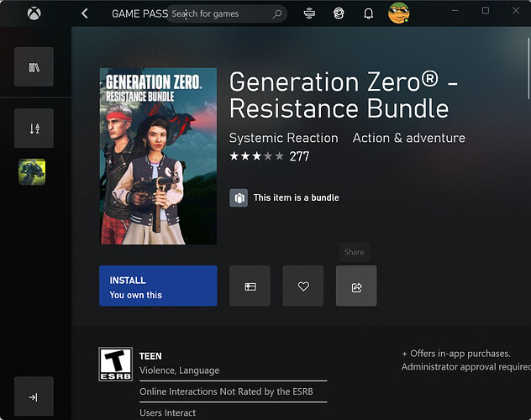Click the star rating 277
This screenshot has width=531, height=420.
(269, 156)
